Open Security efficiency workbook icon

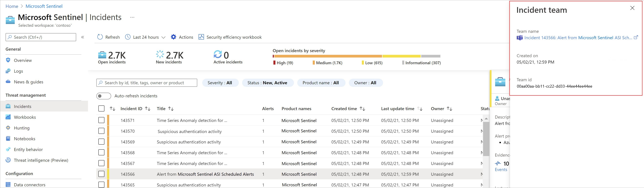coord(201,37)
